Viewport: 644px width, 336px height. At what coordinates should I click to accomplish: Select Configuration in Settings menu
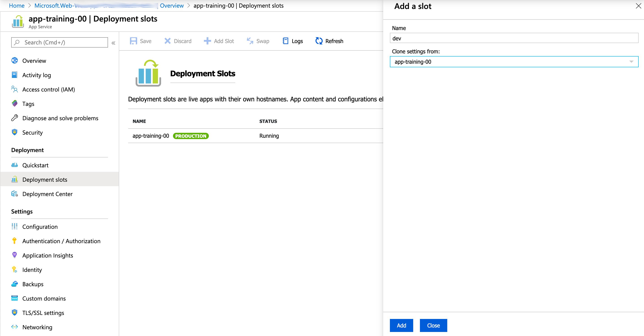click(40, 227)
